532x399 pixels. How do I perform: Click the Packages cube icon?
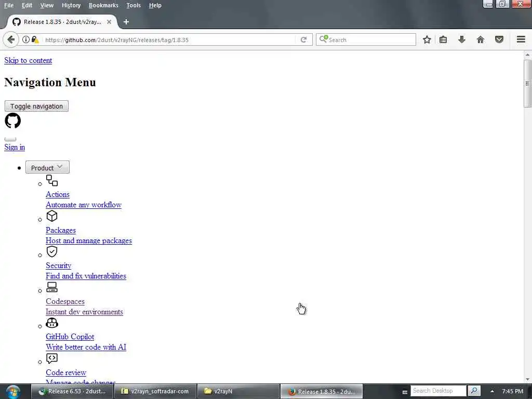point(52,216)
